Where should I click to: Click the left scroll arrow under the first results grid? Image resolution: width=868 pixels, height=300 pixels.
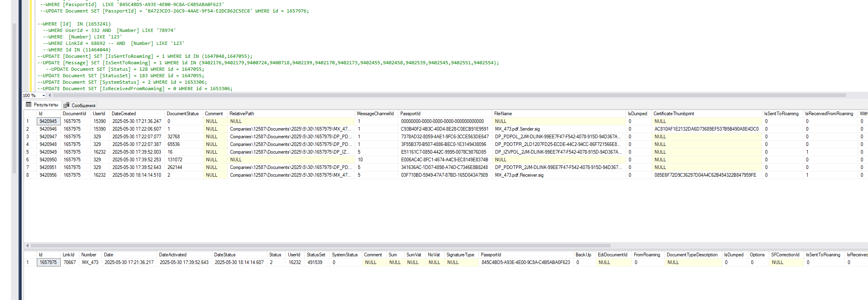point(27,245)
